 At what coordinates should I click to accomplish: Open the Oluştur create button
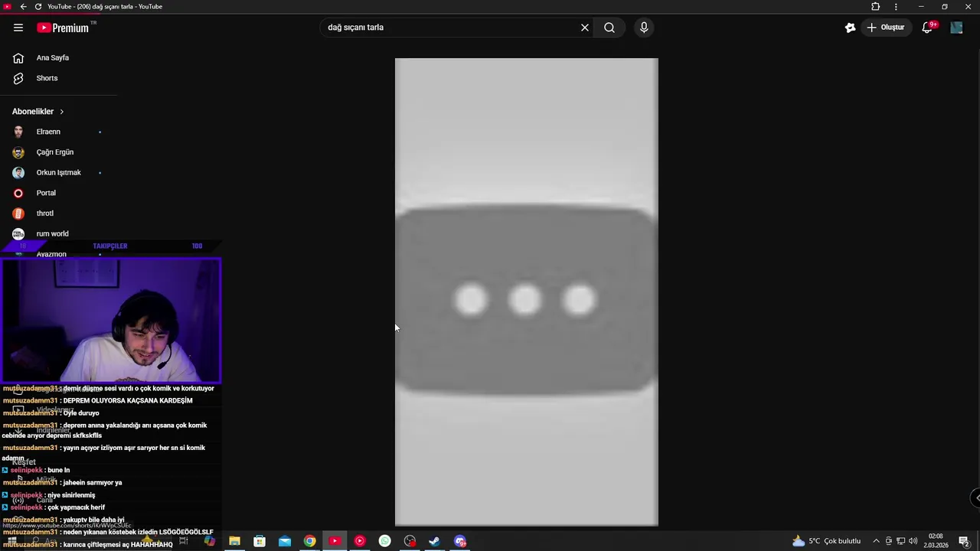pyautogui.click(x=886, y=28)
